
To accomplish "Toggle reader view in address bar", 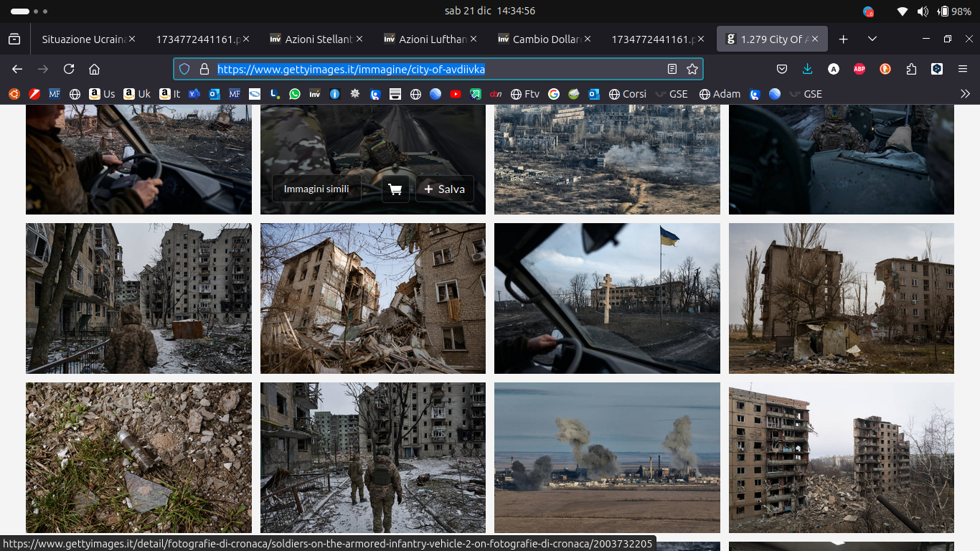I will (x=672, y=69).
